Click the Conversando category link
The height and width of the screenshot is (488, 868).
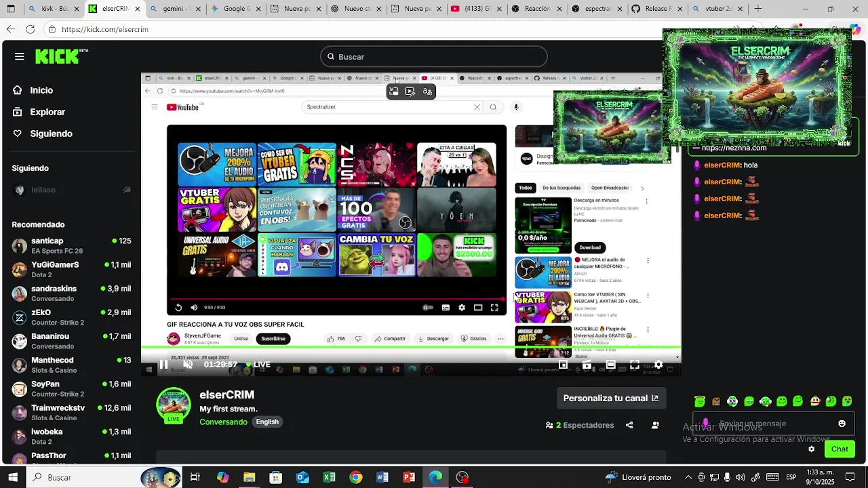[223, 422]
